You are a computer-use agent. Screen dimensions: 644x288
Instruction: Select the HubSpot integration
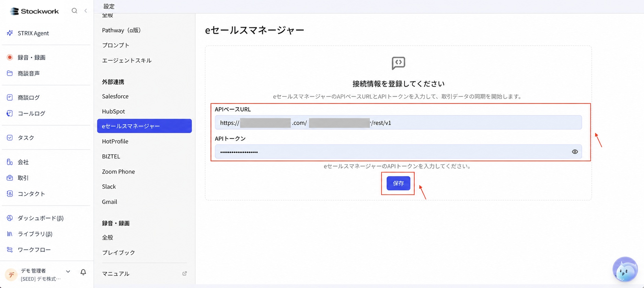(x=113, y=111)
